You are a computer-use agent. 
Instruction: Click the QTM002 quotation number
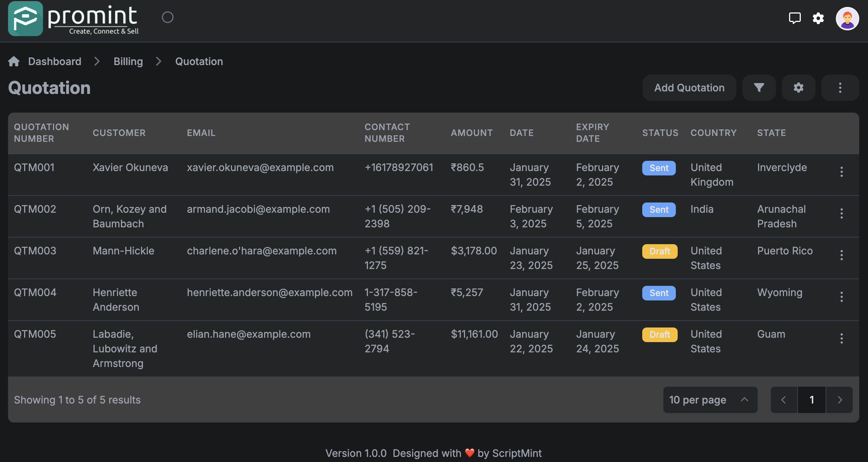[x=35, y=209]
